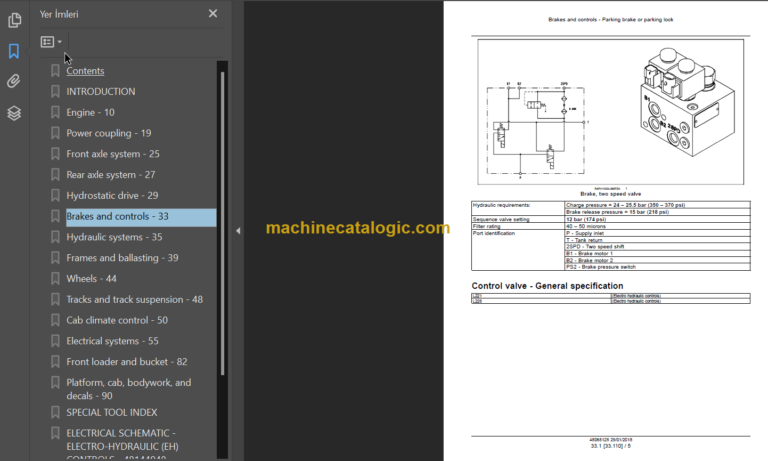Image resolution: width=768 pixels, height=461 pixels.
Task: Click bookmark icon next to ELECTRICAL SCHEMATIC
Action: tap(55, 433)
